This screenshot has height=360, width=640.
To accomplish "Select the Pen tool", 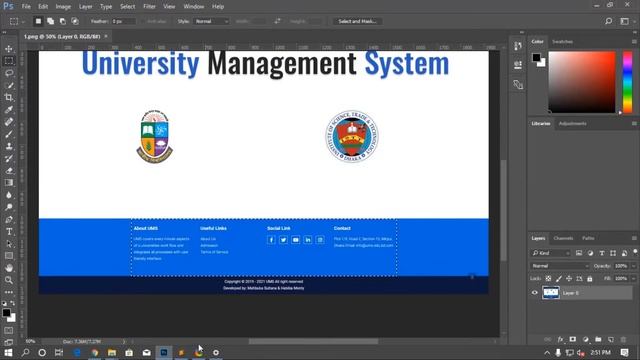I will tap(9, 219).
